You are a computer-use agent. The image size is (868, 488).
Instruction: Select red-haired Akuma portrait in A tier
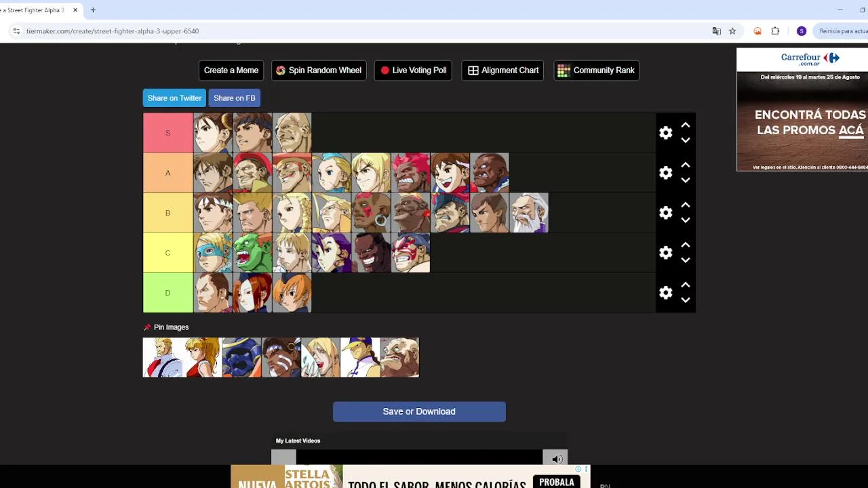point(410,173)
